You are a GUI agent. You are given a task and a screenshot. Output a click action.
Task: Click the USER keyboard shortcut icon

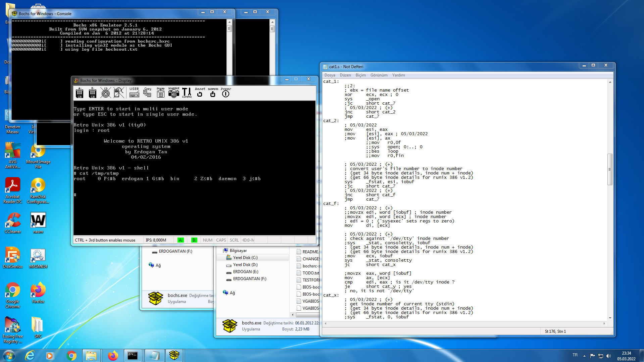tap(134, 93)
